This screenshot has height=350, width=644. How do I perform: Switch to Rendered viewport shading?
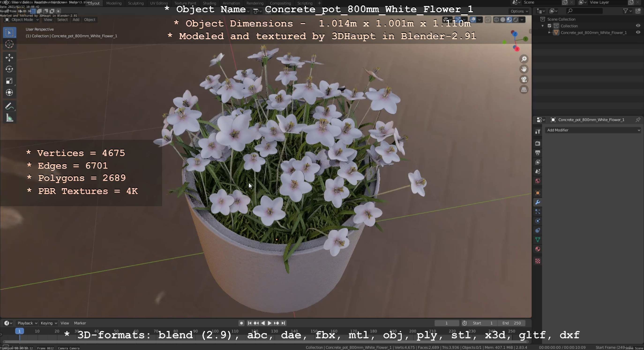pyautogui.click(x=516, y=20)
